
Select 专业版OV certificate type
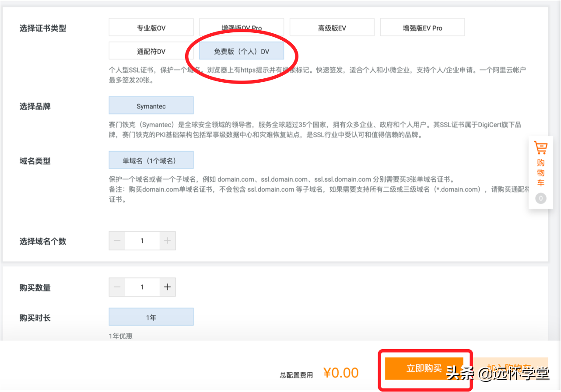click(151, 28)
